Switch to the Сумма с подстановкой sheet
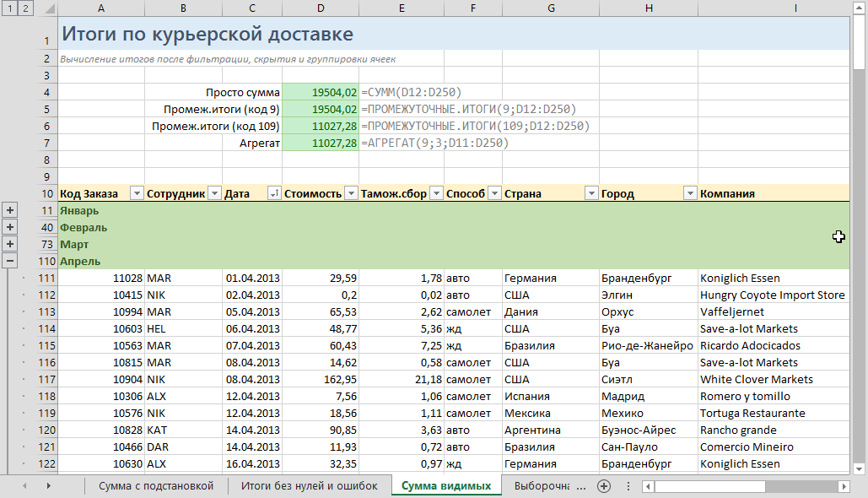This screenshot has width=868, height=498. [156, 486]
